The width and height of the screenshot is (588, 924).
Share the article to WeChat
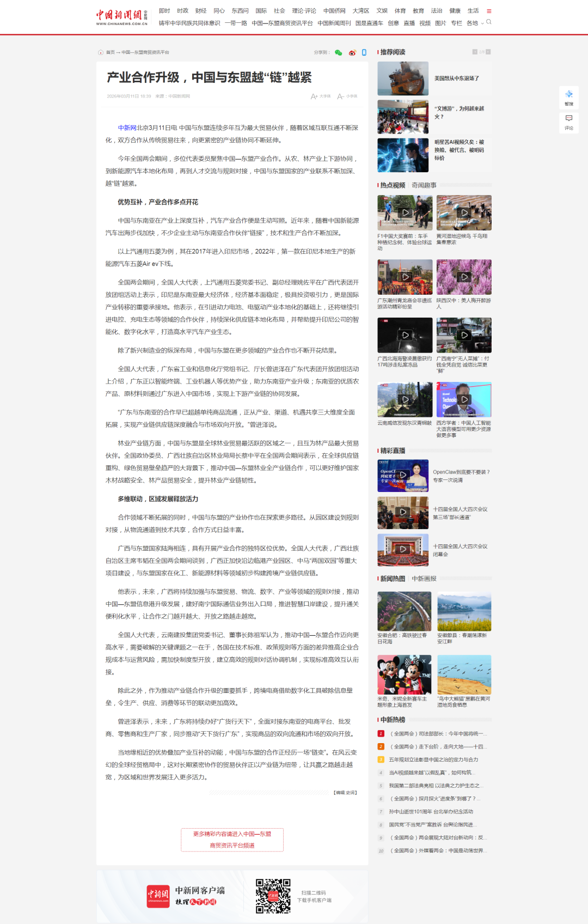pyautogui.click(x=338, y=53)
